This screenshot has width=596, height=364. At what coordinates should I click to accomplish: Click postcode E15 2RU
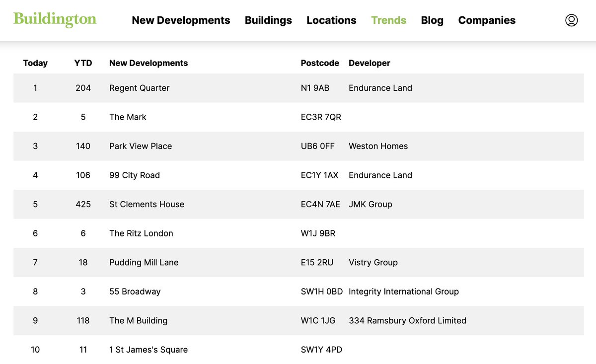point(317,262)
